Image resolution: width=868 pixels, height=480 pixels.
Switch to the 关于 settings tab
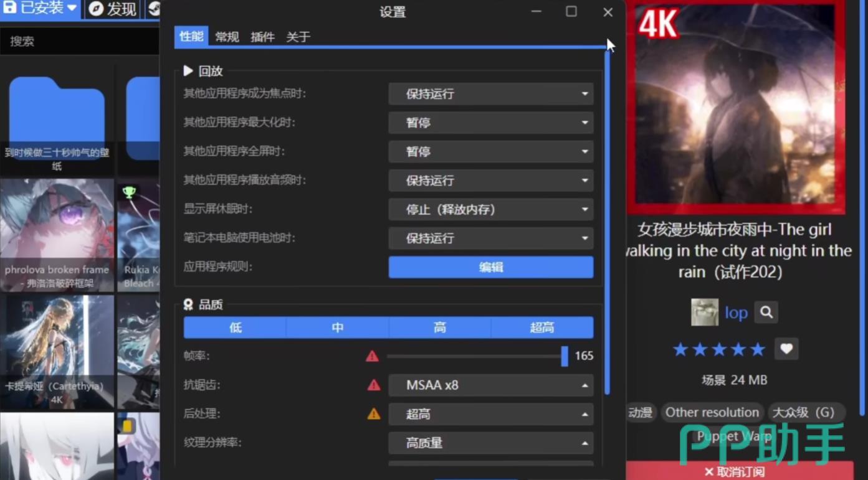click(x=298, y=37)
